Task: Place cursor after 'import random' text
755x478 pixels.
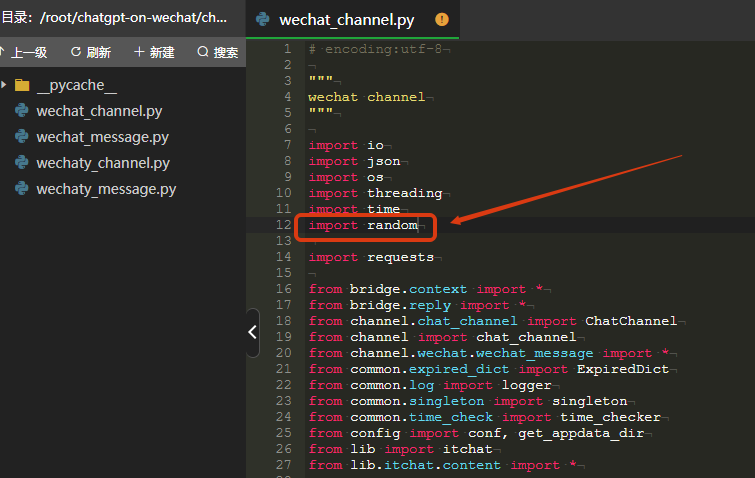Action: [418, 225]
